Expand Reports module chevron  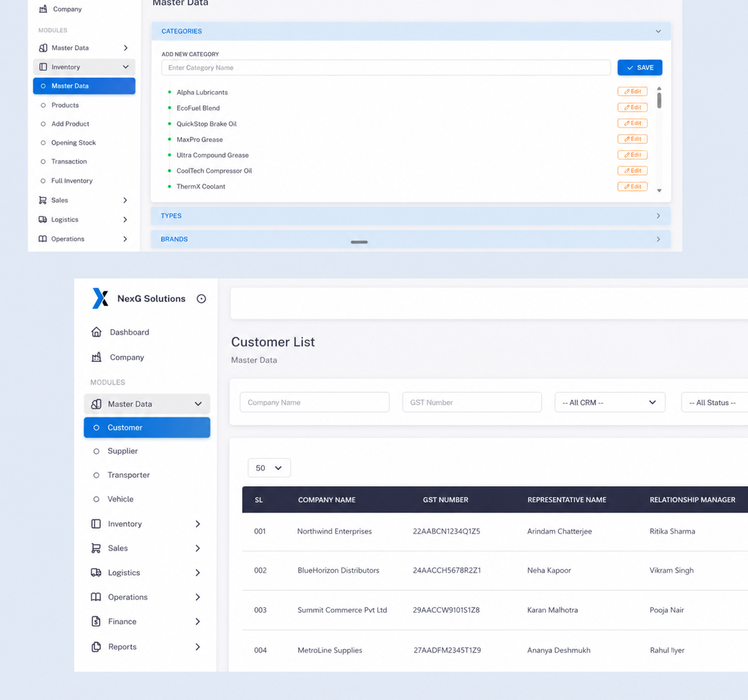[x=198, y=647]
